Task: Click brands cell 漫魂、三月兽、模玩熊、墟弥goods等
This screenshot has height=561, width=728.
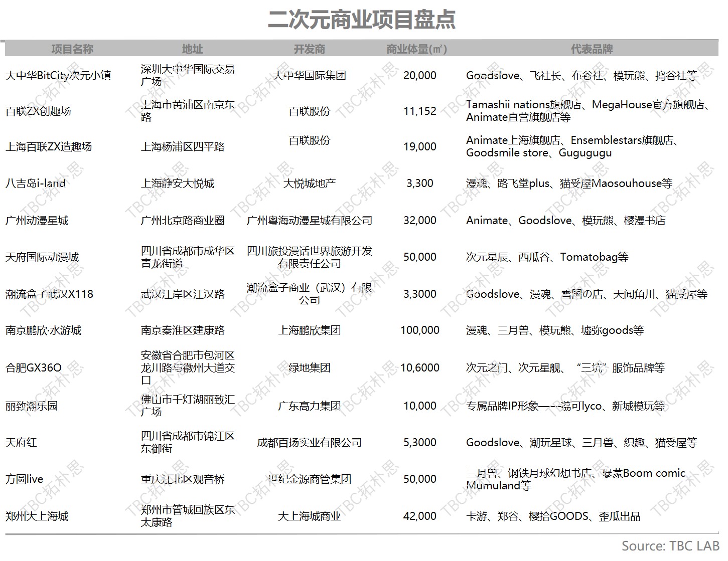Action: [x=555, y=330]
